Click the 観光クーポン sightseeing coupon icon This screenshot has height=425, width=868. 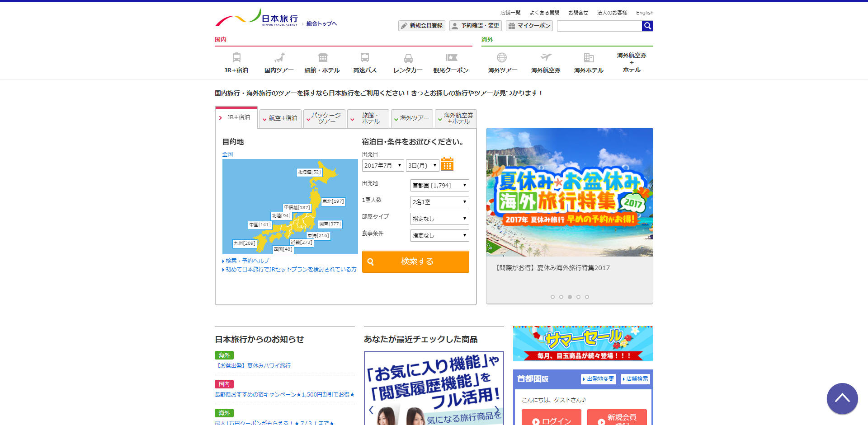[x=452, y=62]
